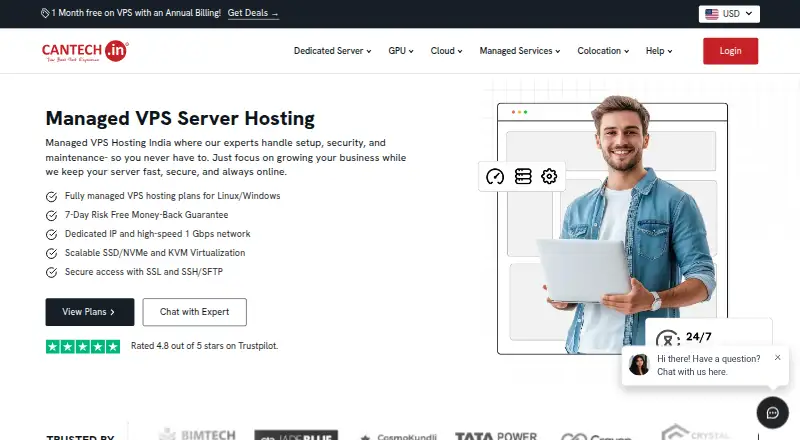Viewport: 800px width, 440px height.
Task: Click the BIMTECH logo
Action: 197,434
